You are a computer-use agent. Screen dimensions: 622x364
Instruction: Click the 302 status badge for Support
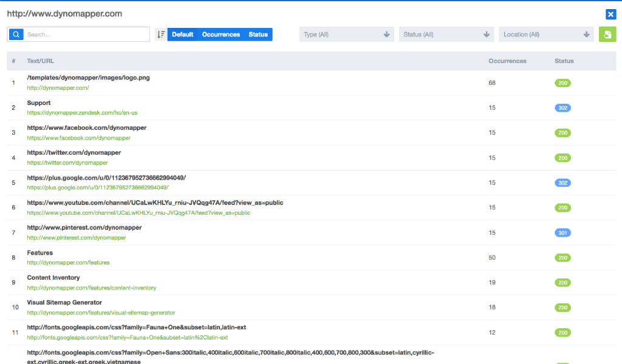[562, 108]
